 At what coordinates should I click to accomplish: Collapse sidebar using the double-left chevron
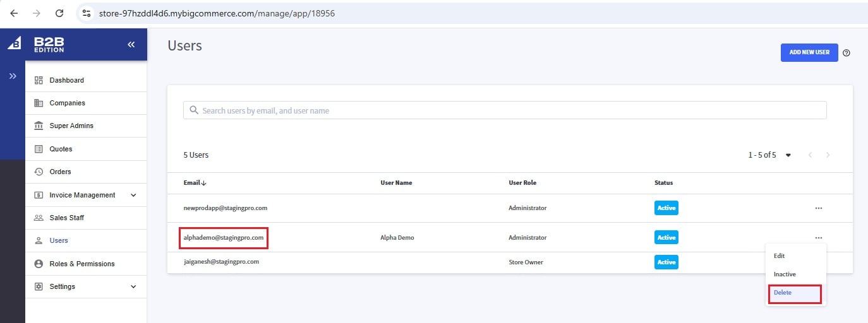tap(131, 44)
